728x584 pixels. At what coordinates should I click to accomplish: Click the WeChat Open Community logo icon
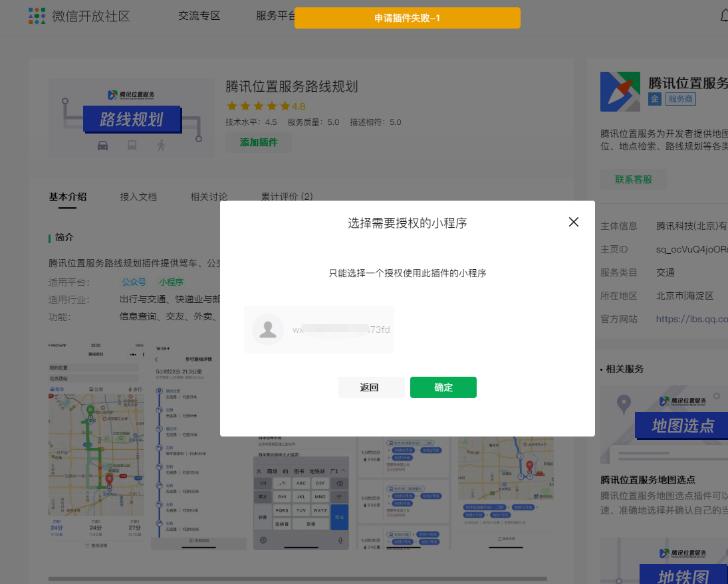point(37,16)
